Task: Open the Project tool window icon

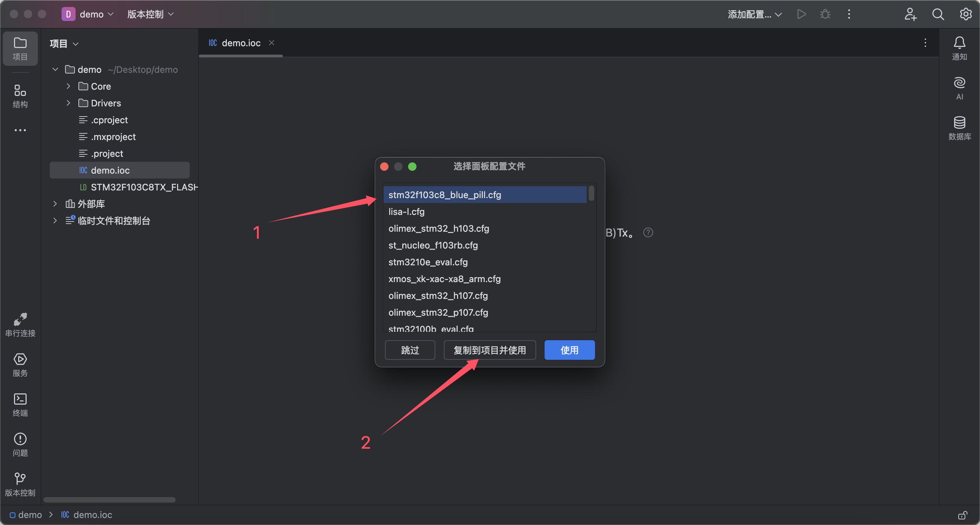Action: pyautogui.click(x=20, y=48)
